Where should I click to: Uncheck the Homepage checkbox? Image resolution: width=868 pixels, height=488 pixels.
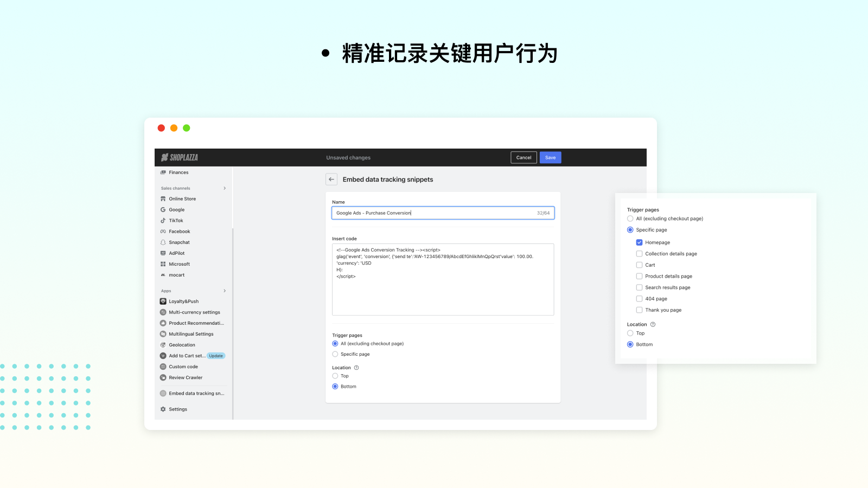point(639,242)
